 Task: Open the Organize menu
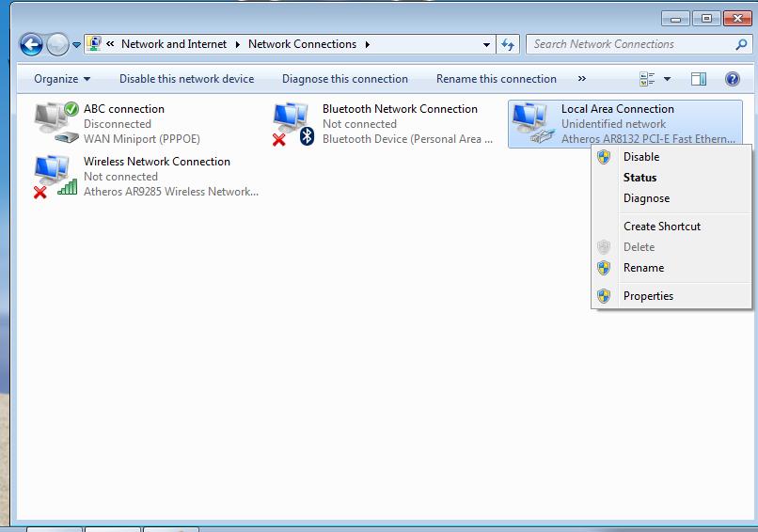tap(62, 79)
